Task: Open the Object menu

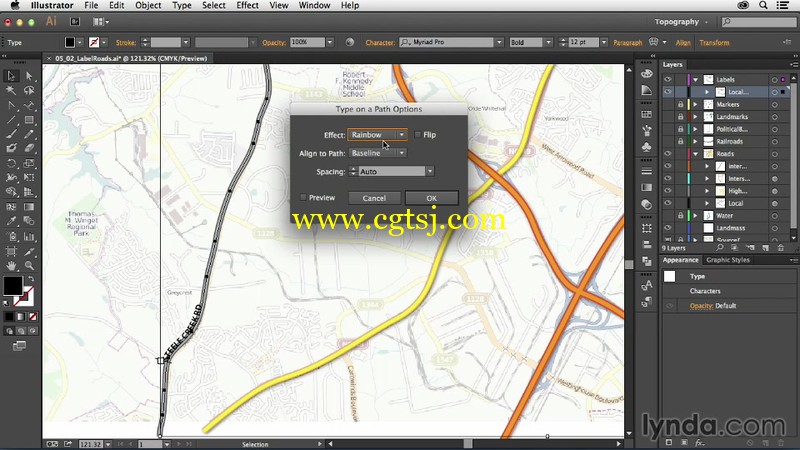Action: click(x=148, y=6)
